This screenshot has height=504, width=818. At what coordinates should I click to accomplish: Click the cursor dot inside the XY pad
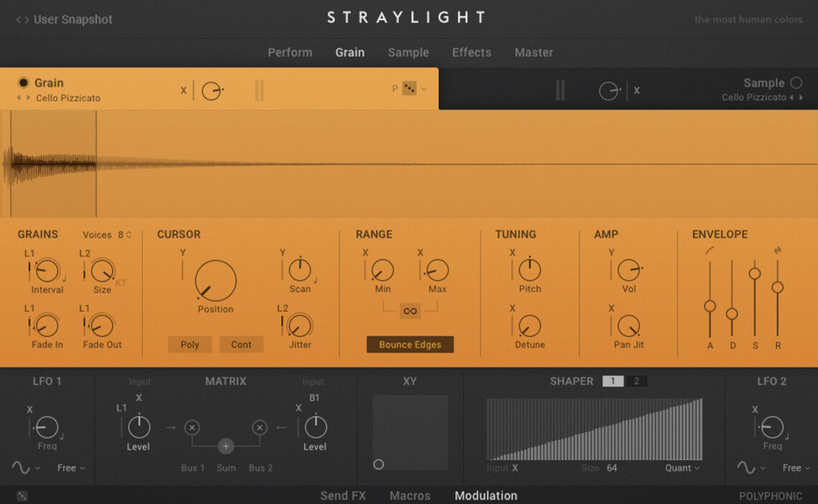pyautogui.click(x=379, y=465)
